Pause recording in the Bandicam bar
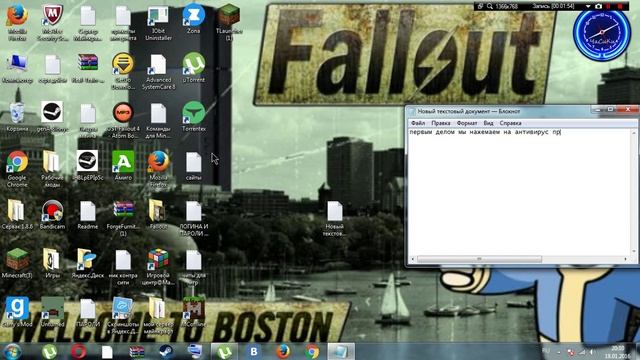Viewport: 640px width, 360px height. pos(609,7)
